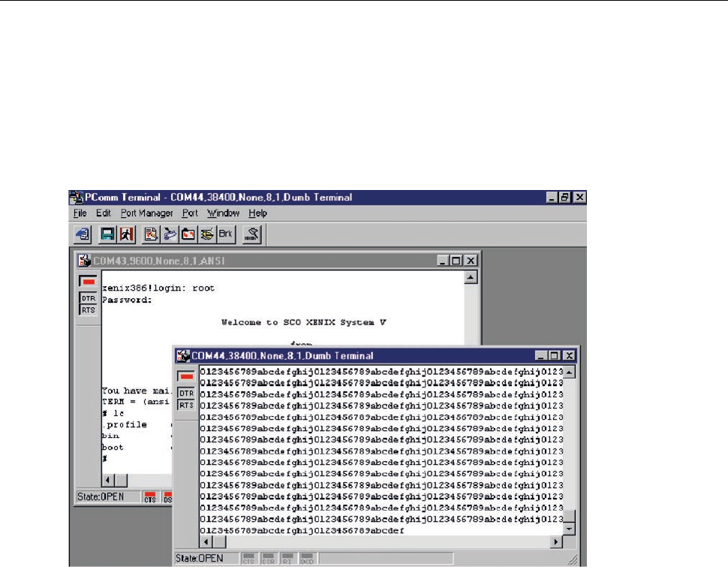
Task: Click the Brk break signal button
Action: click(x=226, y=234)
